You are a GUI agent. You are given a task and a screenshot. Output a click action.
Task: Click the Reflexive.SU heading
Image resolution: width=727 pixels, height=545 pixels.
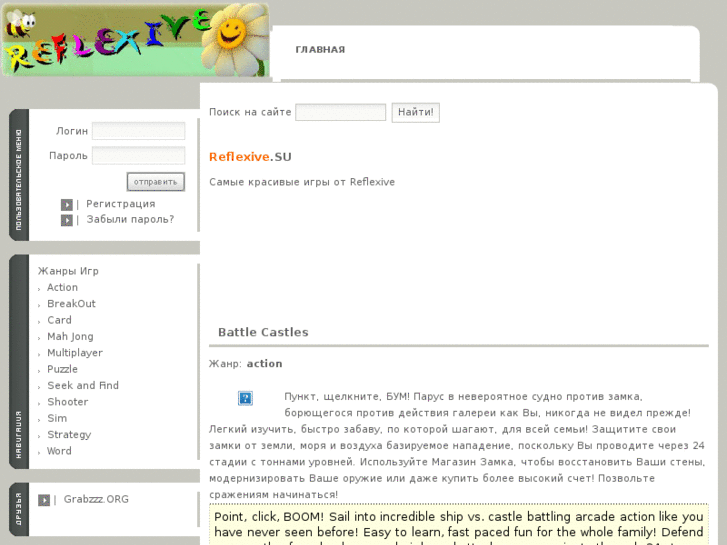[x=250, y=157]
